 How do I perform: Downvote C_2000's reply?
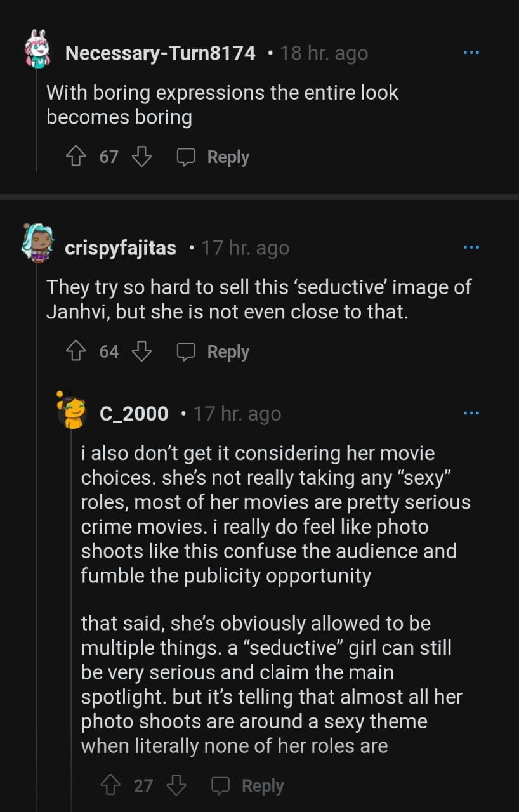[x=176, y=786]
